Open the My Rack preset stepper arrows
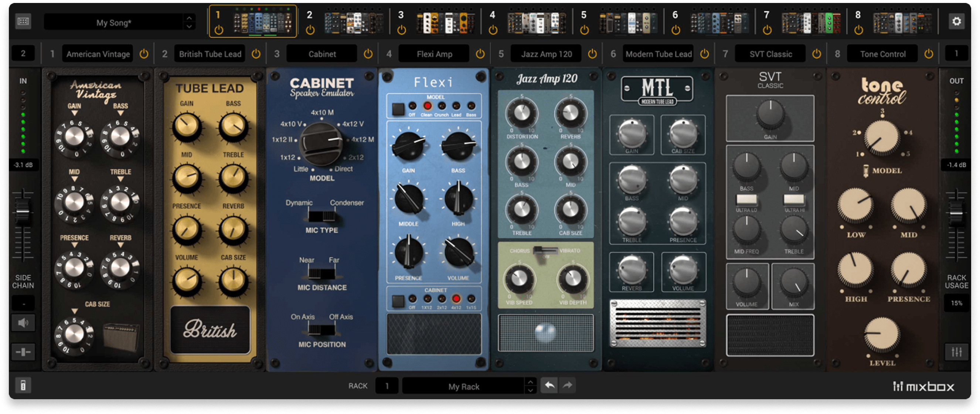The height and width of the screenshot is (414, 980). 530,386
